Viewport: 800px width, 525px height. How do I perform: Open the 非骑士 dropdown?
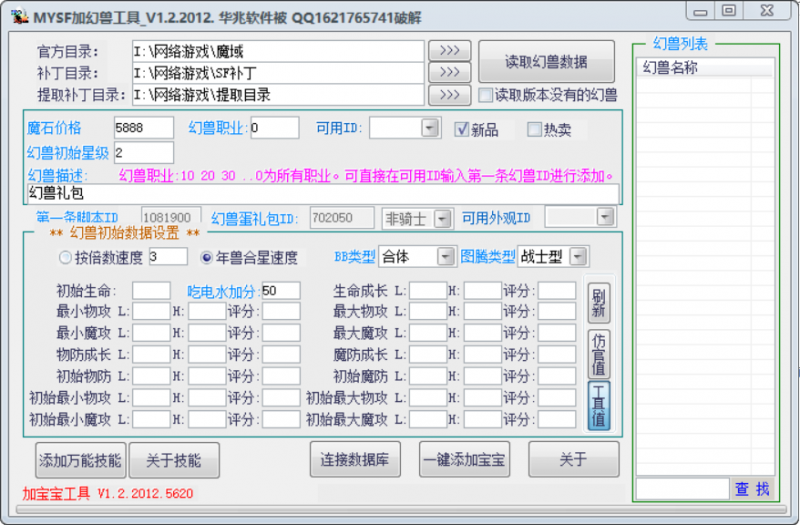point(442,219)
